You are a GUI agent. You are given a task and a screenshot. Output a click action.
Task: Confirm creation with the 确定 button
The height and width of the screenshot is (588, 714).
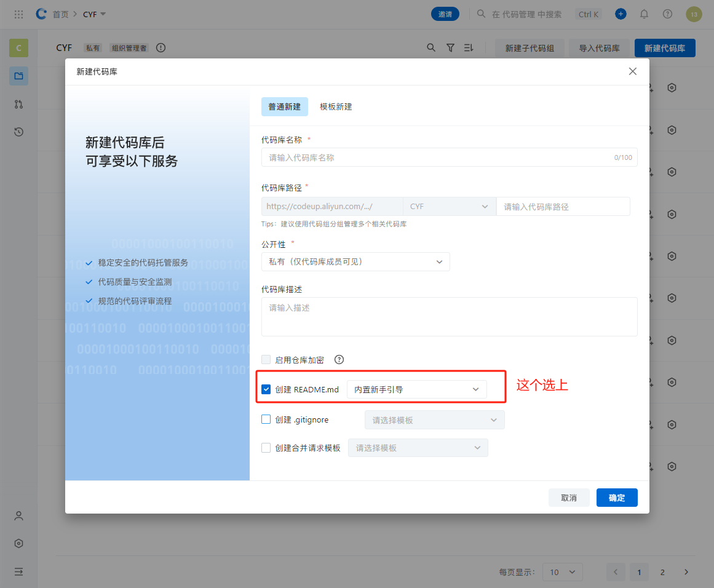[x=617, y=498]
